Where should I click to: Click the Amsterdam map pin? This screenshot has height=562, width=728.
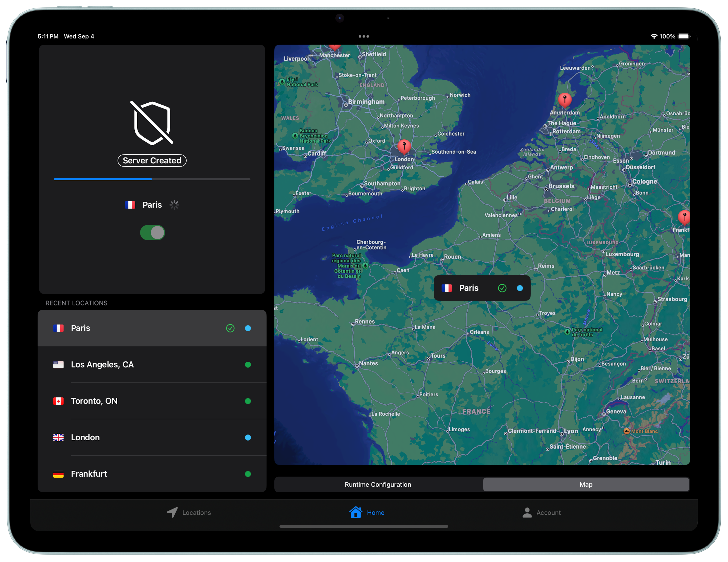(565, 100)
